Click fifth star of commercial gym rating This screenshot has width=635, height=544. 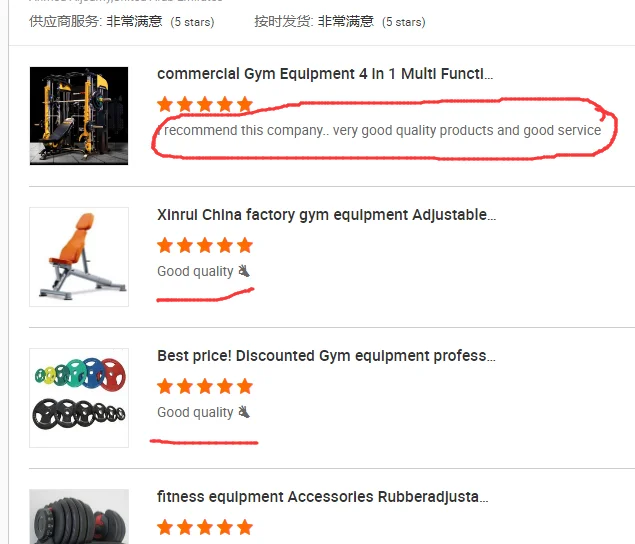(x=245, y=104)
